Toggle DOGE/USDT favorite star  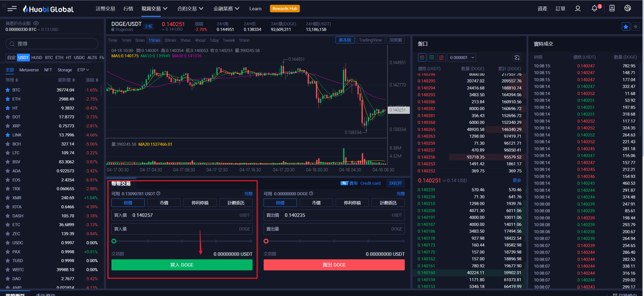(x=626, y=27)
